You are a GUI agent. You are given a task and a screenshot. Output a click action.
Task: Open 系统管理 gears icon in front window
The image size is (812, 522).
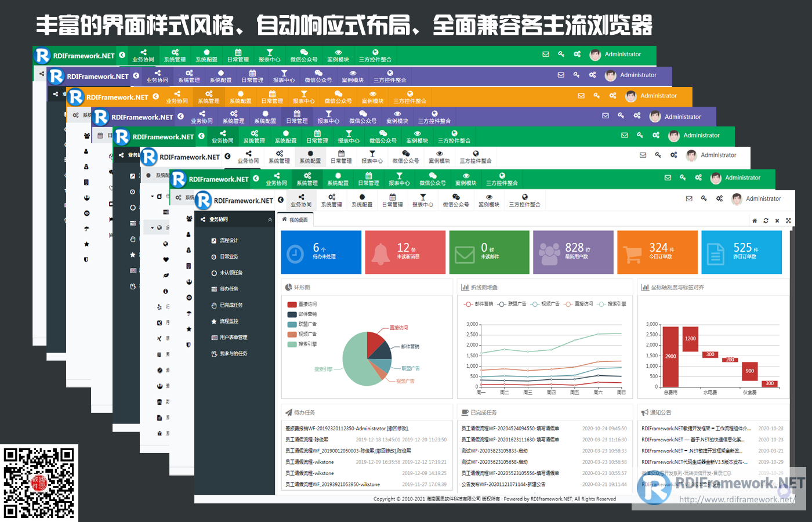click(332, 197)
